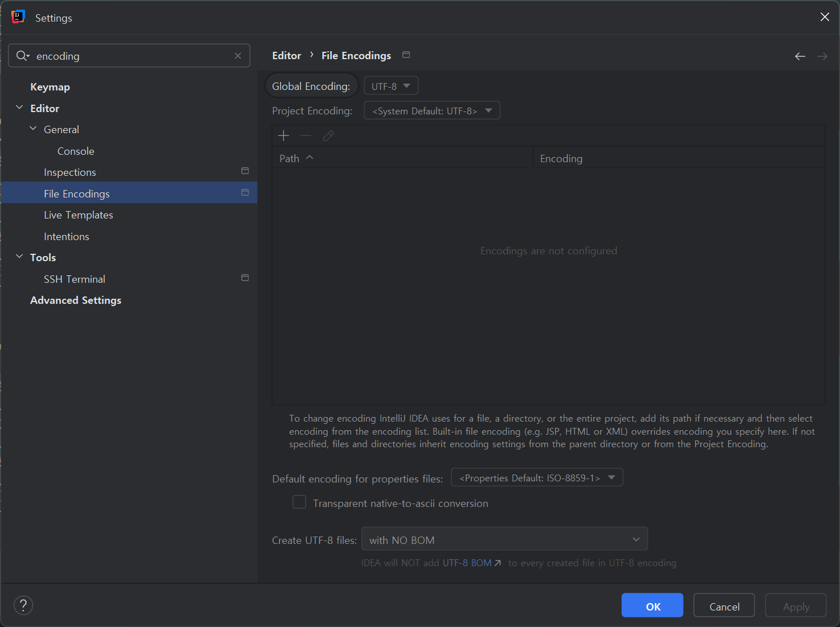Select File Encodings settings page
The image size is (840, 627).
pyautogui.click(x=129, y=193)
